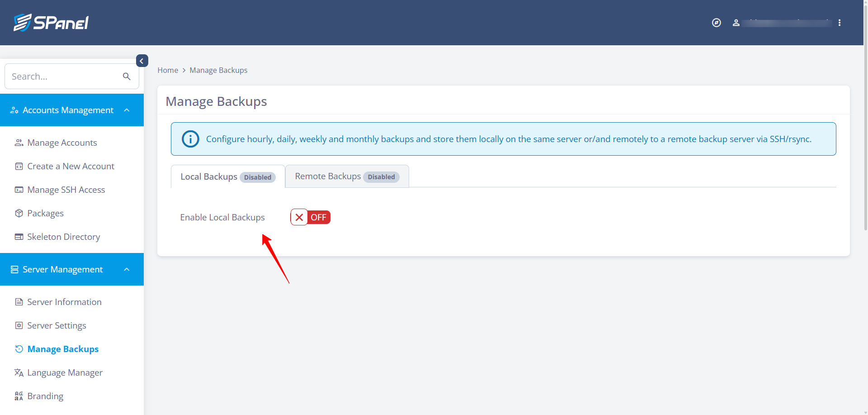Screen dimensions: 868x415
Task: Switch to the Remote Backups tab
Action: coord(347,176)
